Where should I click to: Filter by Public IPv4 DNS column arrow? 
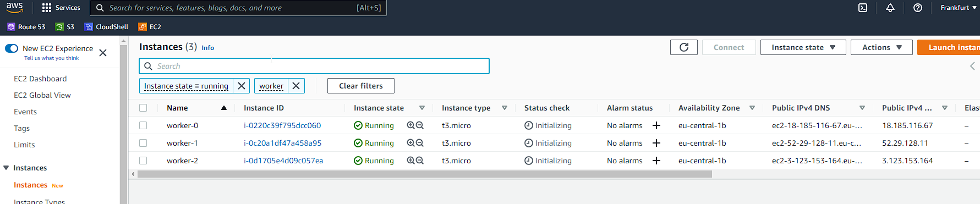coord(862,108)
